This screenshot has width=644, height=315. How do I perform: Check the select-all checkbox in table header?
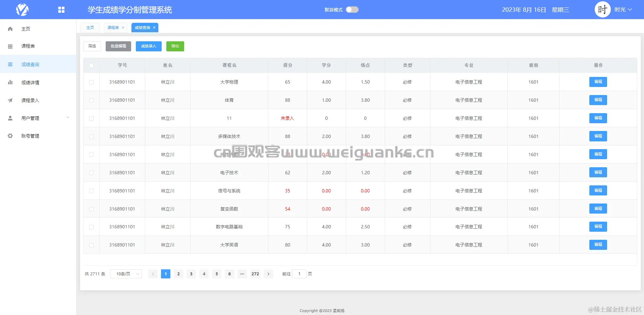[92, 65]
